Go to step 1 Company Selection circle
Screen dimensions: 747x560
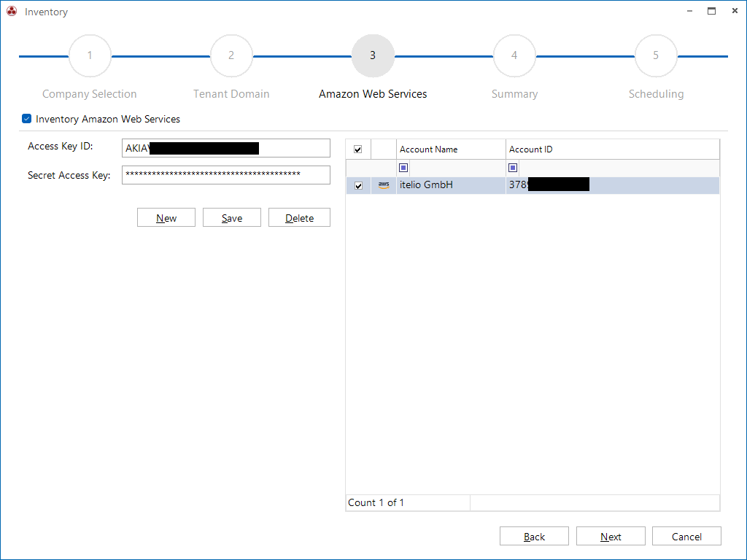coord(90,55)
